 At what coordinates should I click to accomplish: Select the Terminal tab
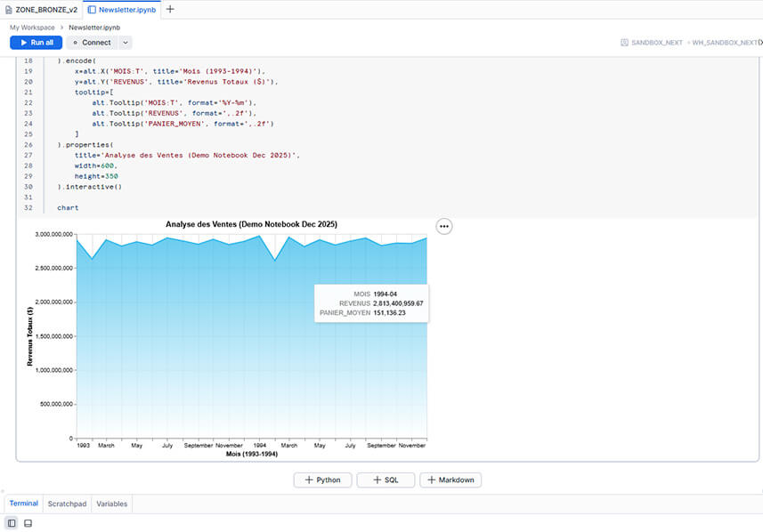pyautogui.click(x=23, y=504)
